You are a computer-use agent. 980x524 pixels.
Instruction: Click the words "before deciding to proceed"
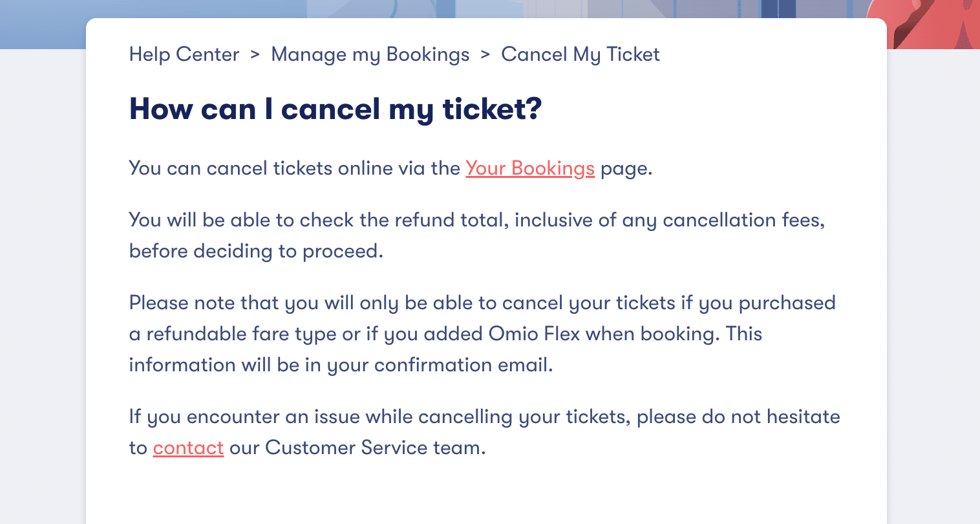[255, 251]
